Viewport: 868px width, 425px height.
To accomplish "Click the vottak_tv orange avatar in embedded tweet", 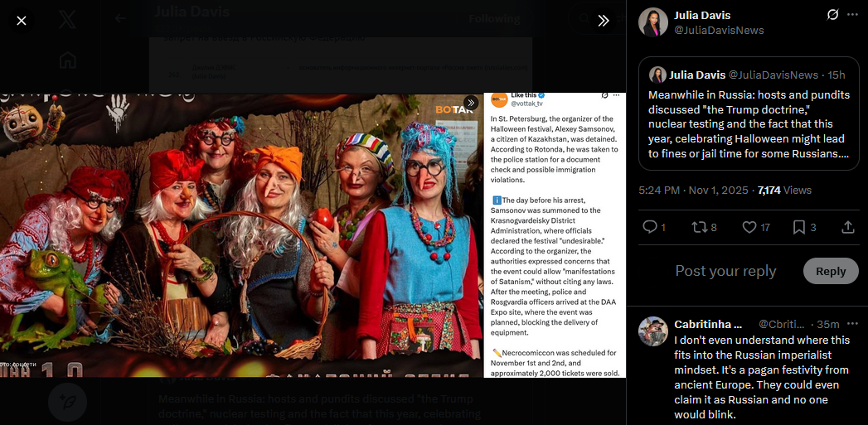I will pos(499,99).
